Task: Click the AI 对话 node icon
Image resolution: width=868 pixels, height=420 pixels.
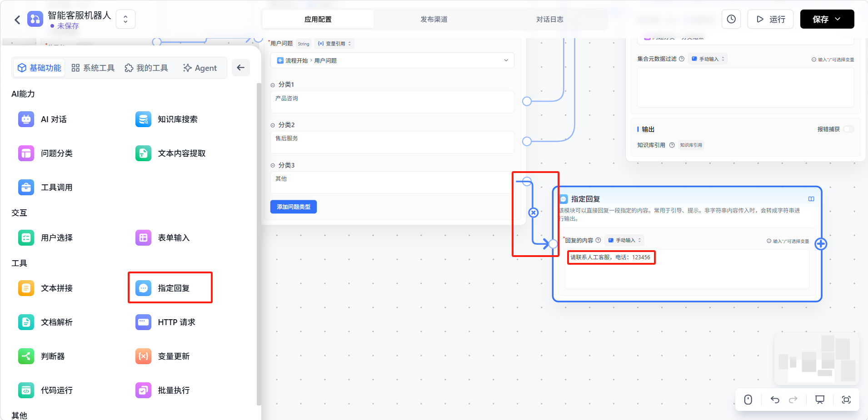Action: click(26, 119)
